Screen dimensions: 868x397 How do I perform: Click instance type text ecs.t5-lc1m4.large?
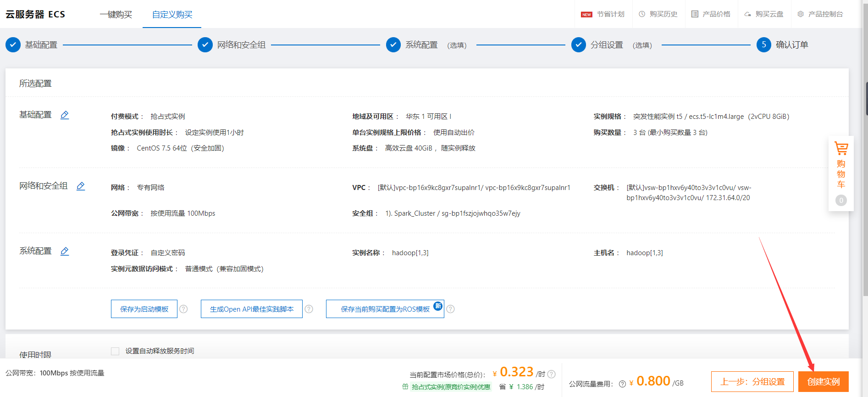point(716,117)
